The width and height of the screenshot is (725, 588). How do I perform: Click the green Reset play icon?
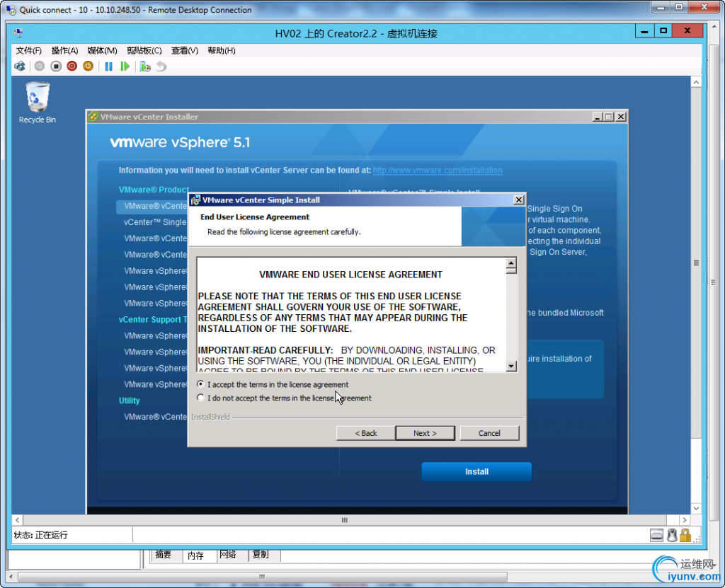125,67
